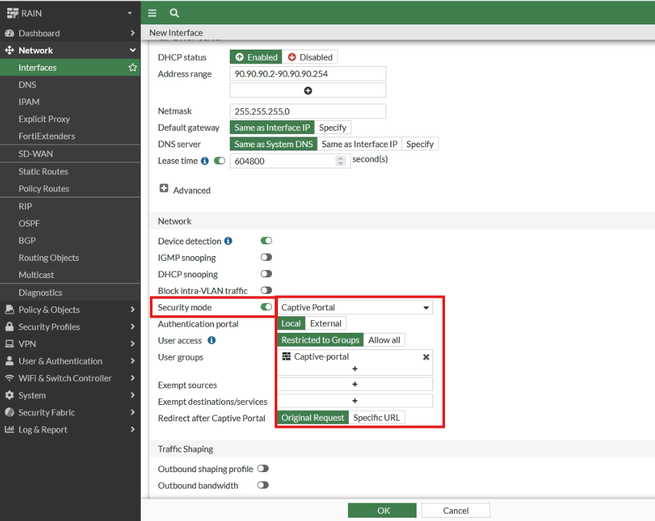Image resolution: width=655 pixels, height=521 pixels.
Task: Add an exempt source with plus button
Action: (x=354, y=385)
